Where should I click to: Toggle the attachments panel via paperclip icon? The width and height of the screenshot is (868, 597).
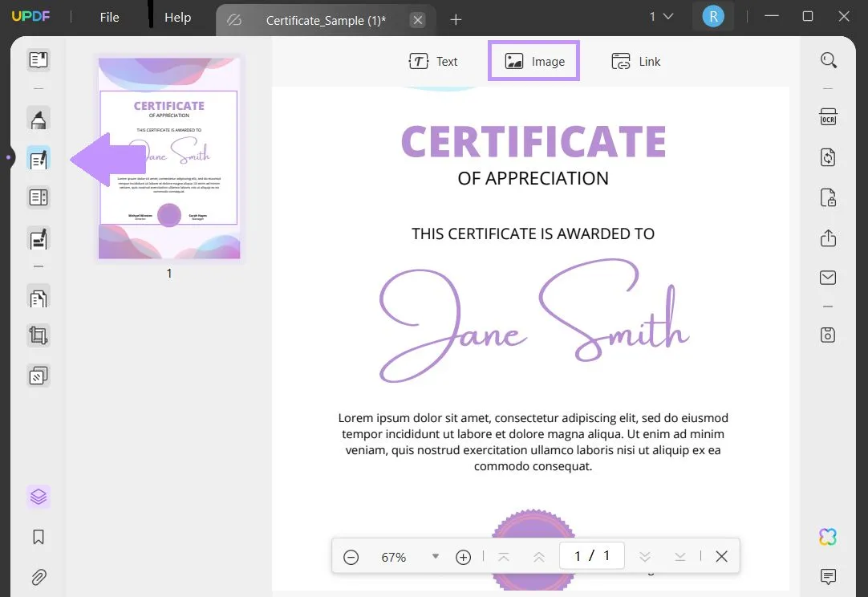38,577
